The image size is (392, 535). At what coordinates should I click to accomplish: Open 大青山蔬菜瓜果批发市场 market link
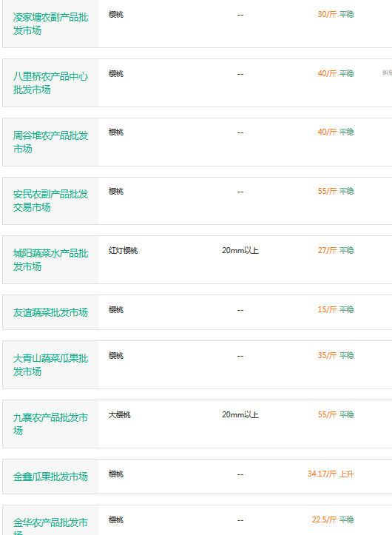point(50,365)
